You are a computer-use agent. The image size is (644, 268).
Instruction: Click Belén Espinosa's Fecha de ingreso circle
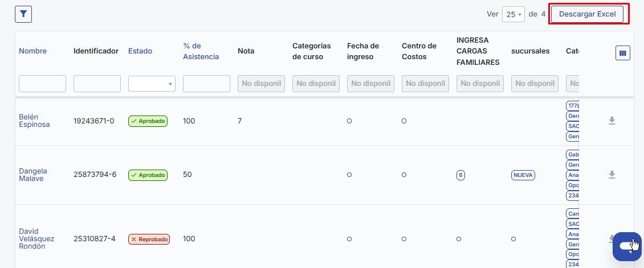[349, 121]
